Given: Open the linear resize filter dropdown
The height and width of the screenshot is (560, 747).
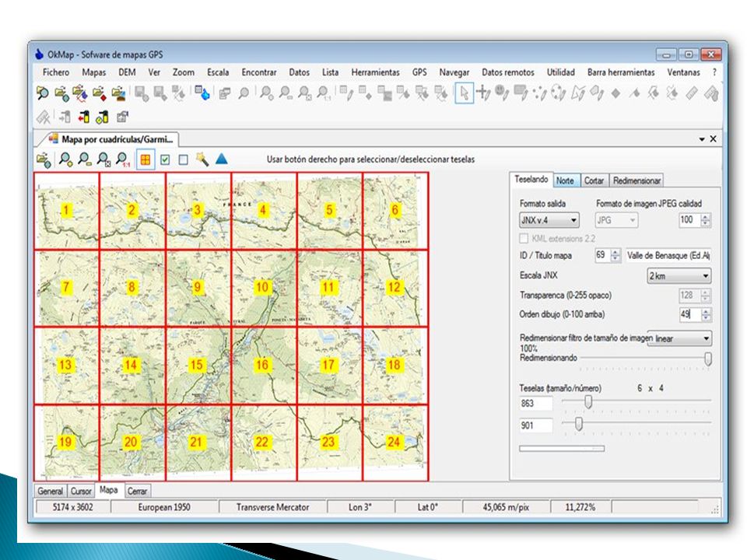Looking at the screenshot, I should point(680,338).
